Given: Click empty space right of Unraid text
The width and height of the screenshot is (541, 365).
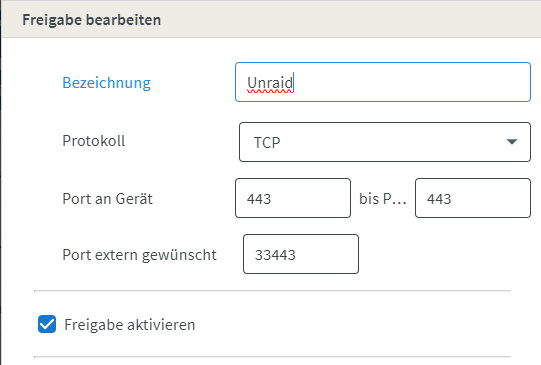Looking at the screenshot, I should click(x=411, y=82).
